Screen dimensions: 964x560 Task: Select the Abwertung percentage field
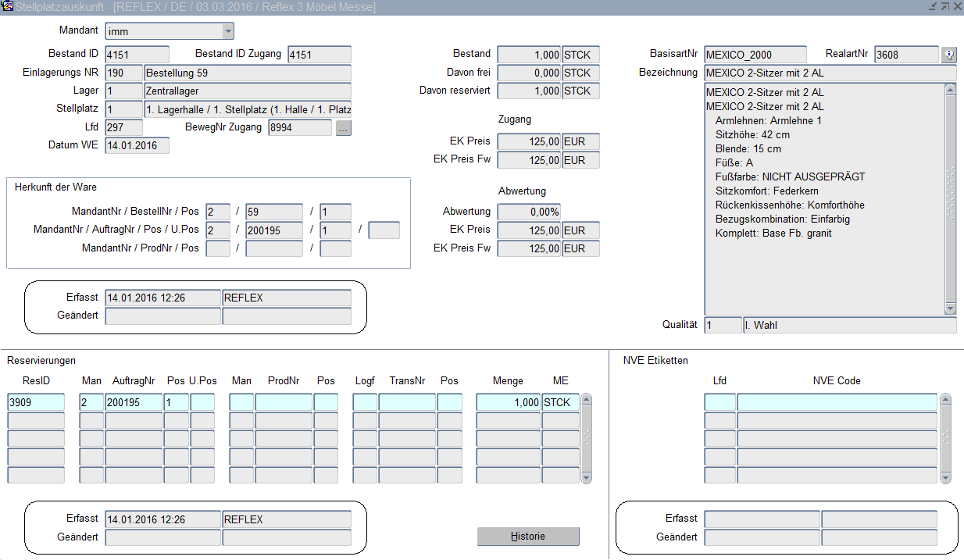click(x=529, y=212)
